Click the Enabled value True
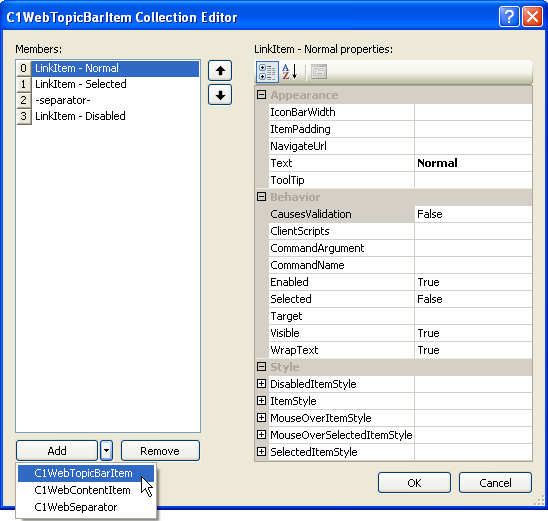Viewport: 548px width, 521px height. coord(473,282)
